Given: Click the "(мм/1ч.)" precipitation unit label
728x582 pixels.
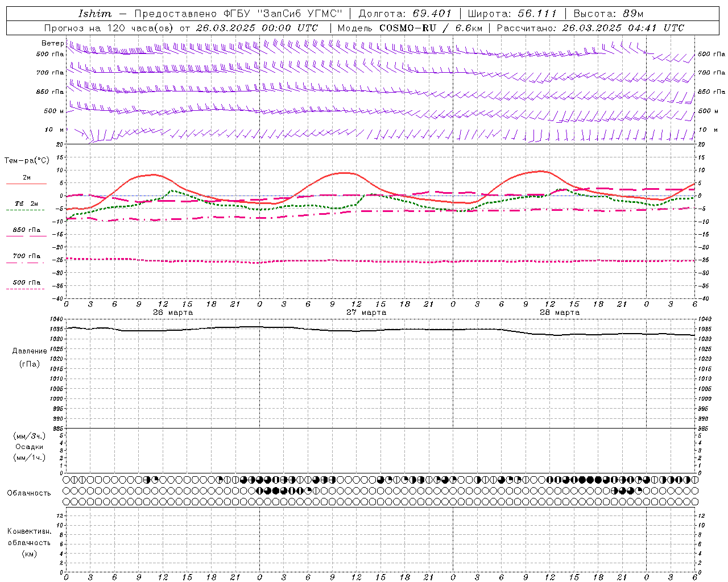Looking at the screenshot, I should [30, 458].
